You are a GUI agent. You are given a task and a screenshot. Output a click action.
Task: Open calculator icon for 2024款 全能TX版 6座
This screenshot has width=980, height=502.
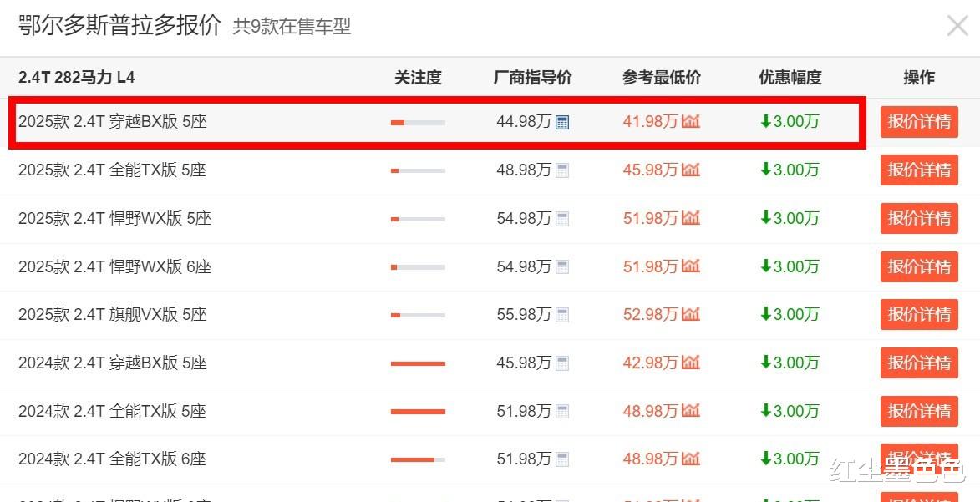[x=562, y=459]
